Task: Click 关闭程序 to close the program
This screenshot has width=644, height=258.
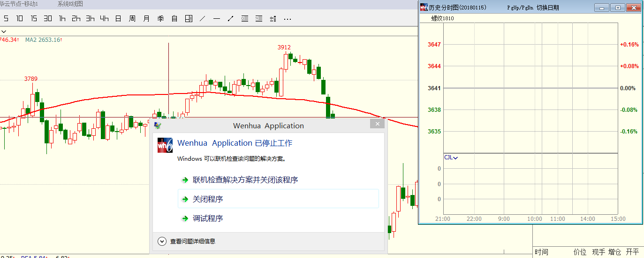Action: [x=208, y=199]
